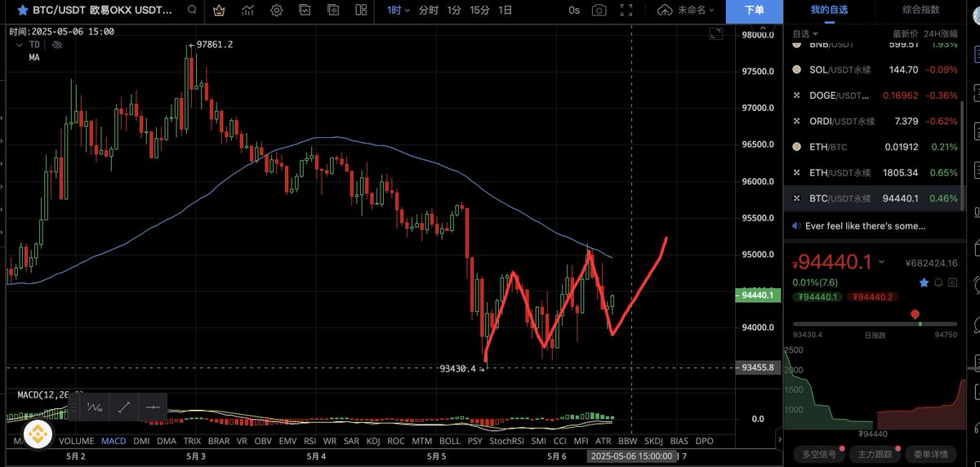Enable the DMI indicator
The image size is (980, 467).
[141, 441]
